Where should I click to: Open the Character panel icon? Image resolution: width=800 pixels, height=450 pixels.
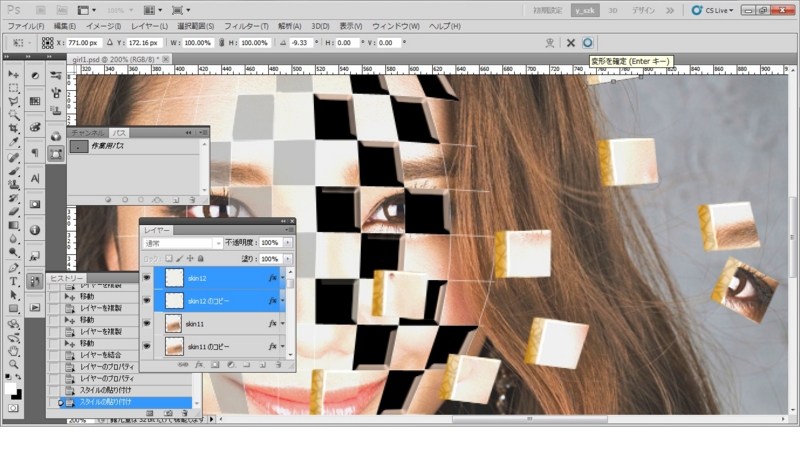pyautogui.click(x=35, y=178)
